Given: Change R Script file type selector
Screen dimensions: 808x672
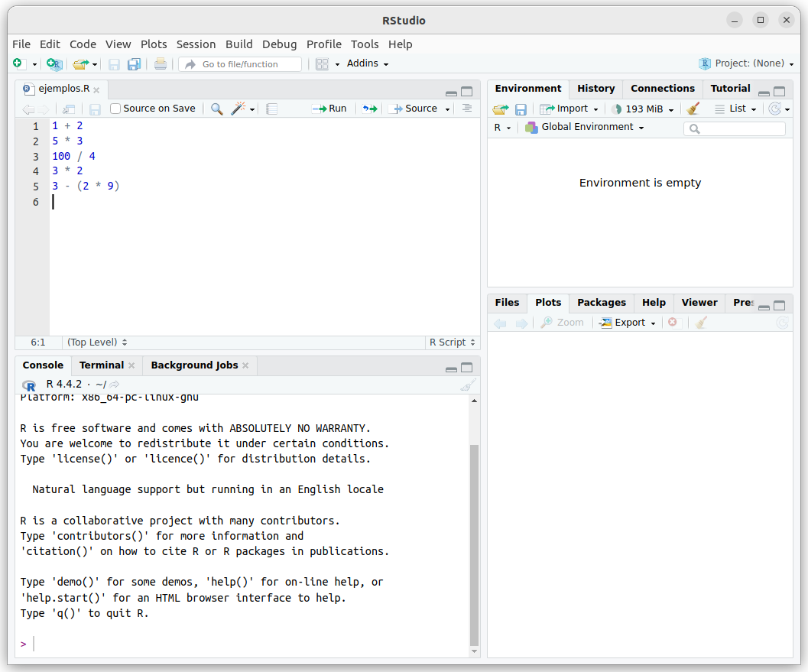Looking at the screenshot, I should coord(453,342).
